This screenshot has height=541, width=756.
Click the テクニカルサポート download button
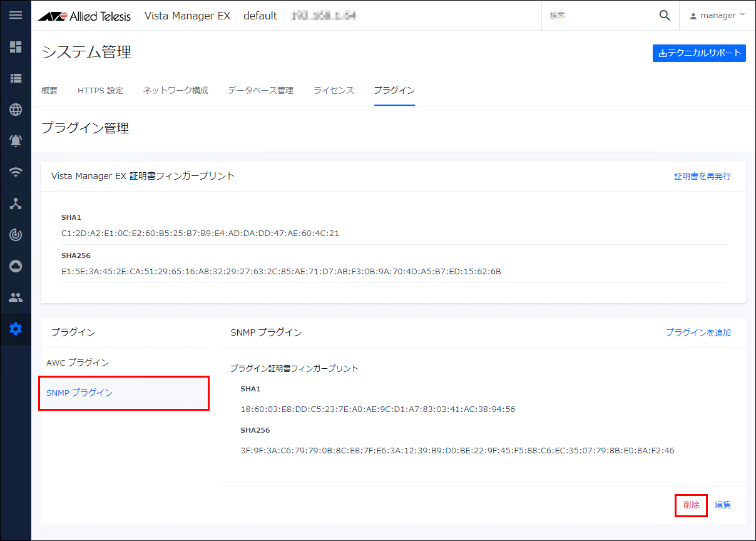(699, 53)
